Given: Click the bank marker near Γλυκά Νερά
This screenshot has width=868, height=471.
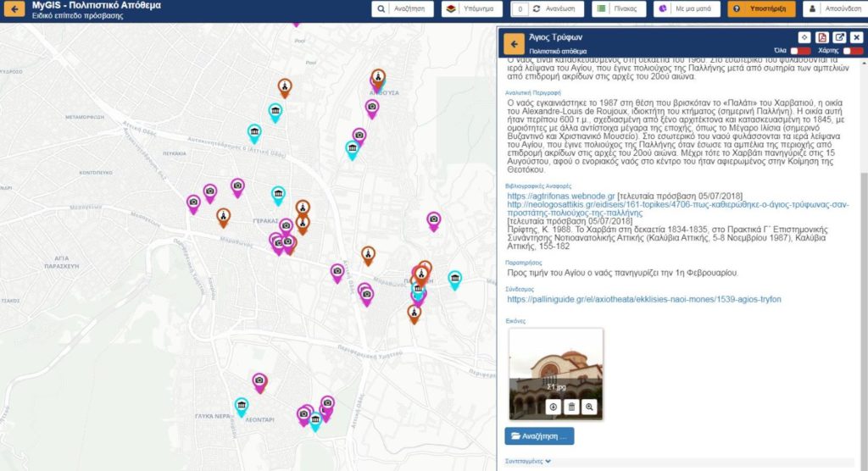Looking at the screenshot, I should tap(242, 407).
